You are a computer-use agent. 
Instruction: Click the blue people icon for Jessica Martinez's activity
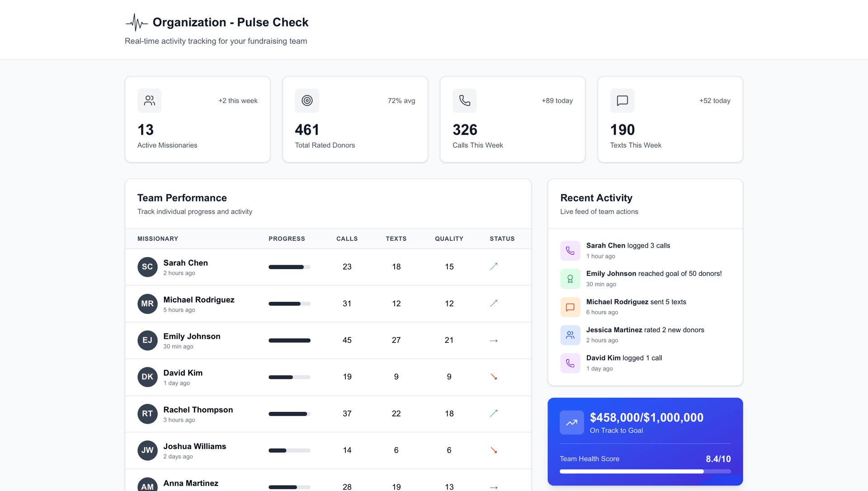point(570,335)
